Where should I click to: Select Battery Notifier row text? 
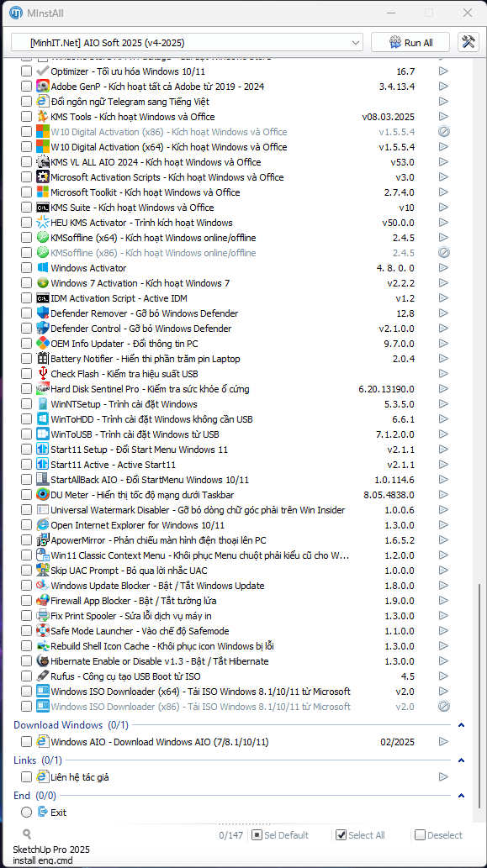click(x=146, y=359)
